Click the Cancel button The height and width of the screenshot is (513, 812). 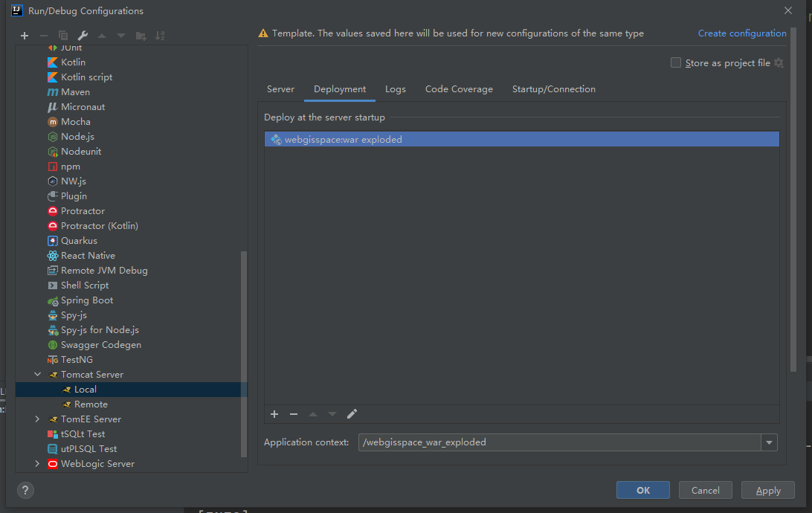pyautogui.click(x=706, y=490)
